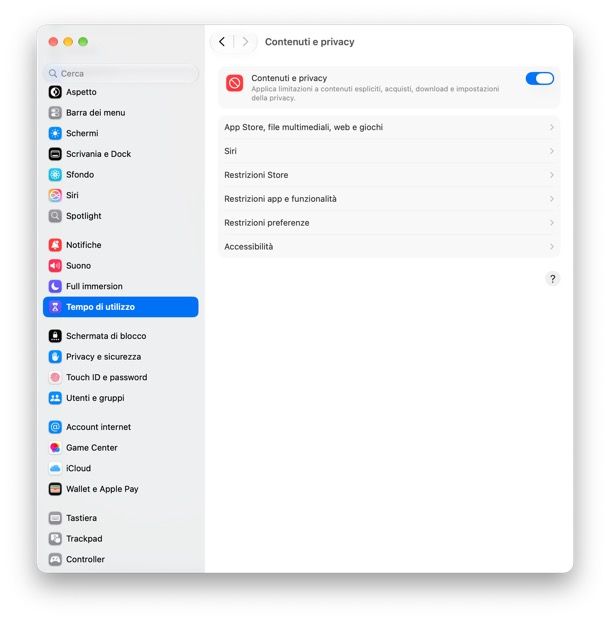Expand the Restrizioni Store chevron
The height and width of the screenshot is (621, 610).
point(551,175)
